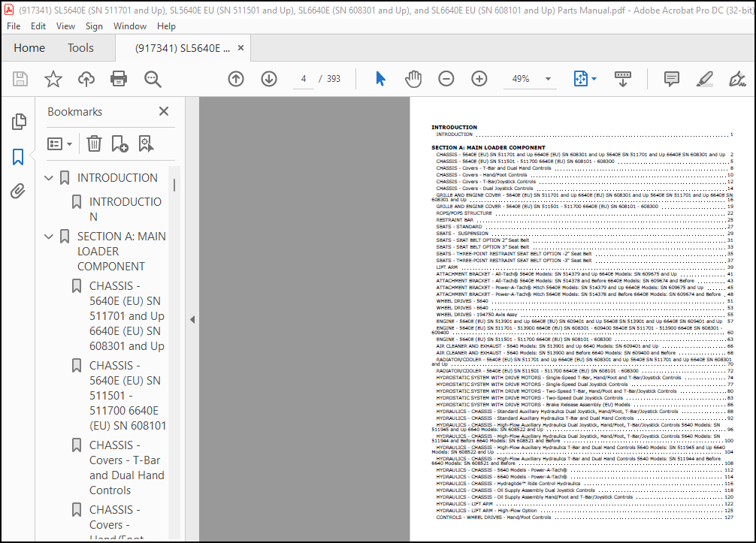Open fit page options dropdown arrow
Viewport: 756px width, 543px height.
tap(594, 79)
